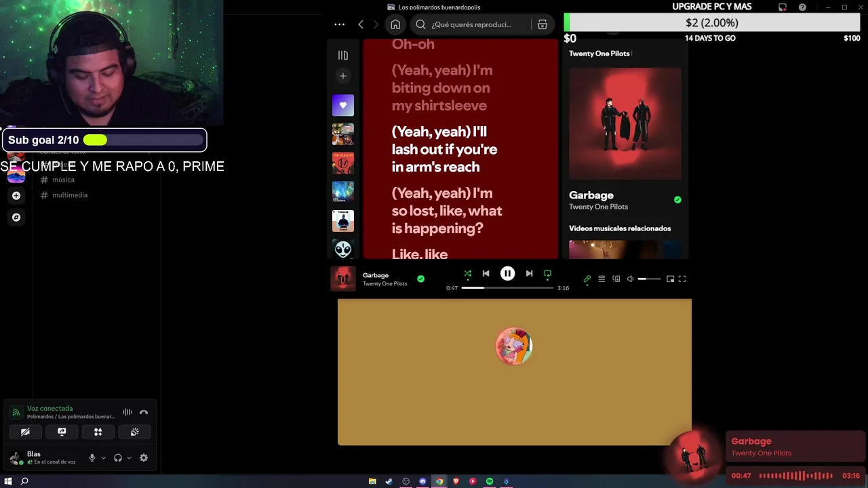This screenshot has width=868, height=488.
Task: Share your screen in Discord
Action: tap(62, 432)
